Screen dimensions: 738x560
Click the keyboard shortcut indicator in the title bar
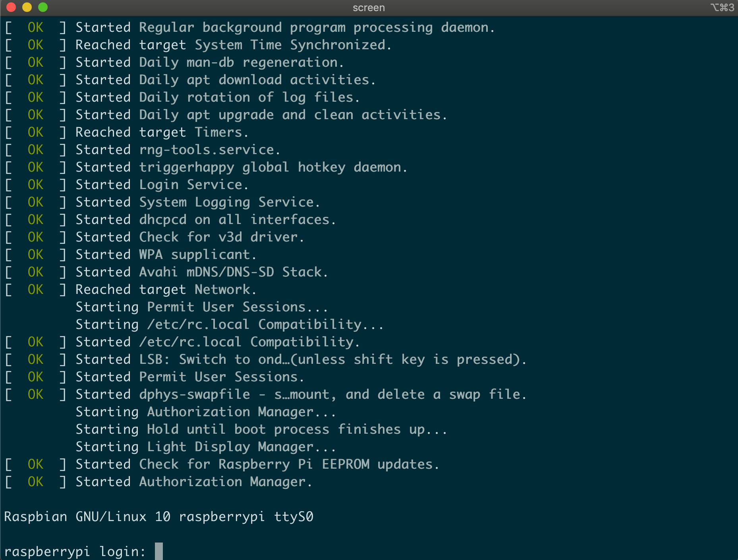tap(722, 8)
